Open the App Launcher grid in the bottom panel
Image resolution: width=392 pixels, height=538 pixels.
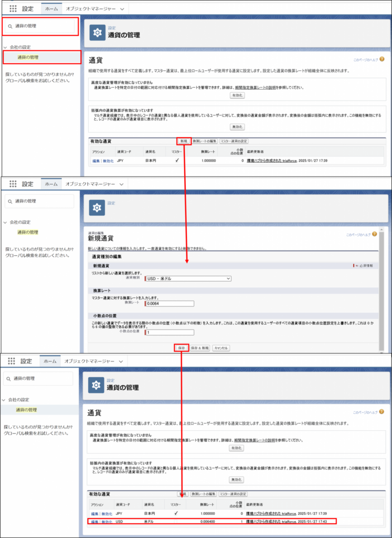(12, 361)
